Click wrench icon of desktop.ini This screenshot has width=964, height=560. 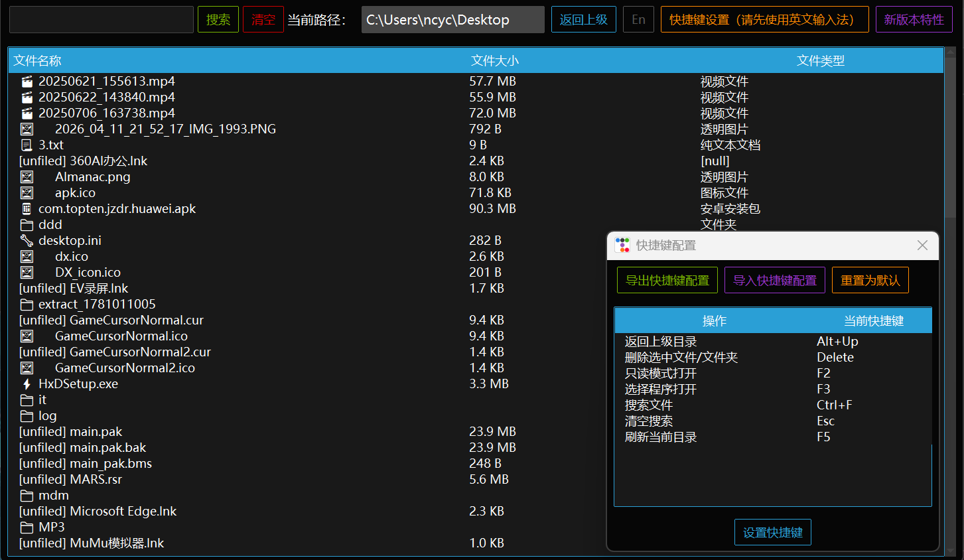click(27, 241)
